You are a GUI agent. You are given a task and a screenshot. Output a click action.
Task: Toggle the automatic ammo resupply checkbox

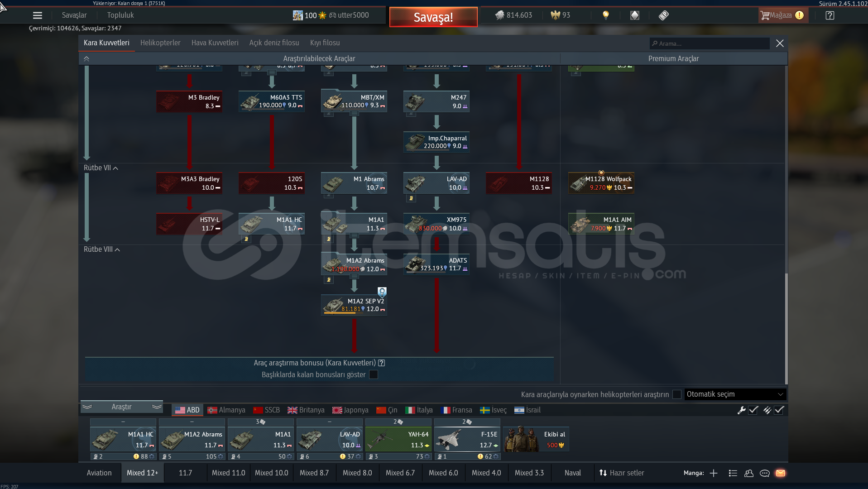[779, 410]
